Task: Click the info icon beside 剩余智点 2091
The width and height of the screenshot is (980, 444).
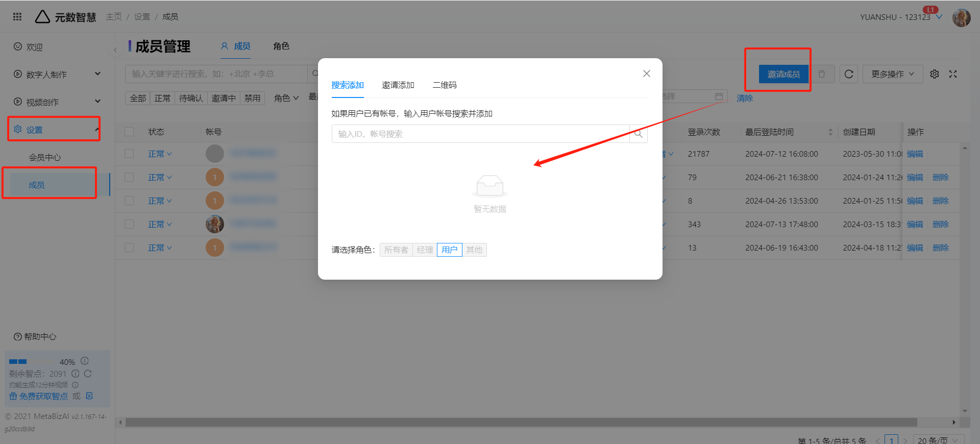Action: (76, 374)
